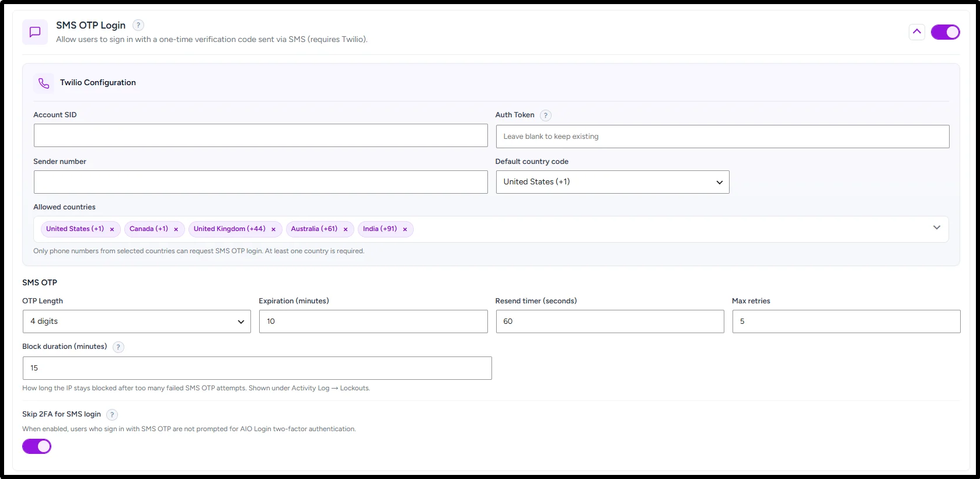Collapse the SMS OTP Login section
The height and width of the screenshot is (479, 980).
pos(917,32)
